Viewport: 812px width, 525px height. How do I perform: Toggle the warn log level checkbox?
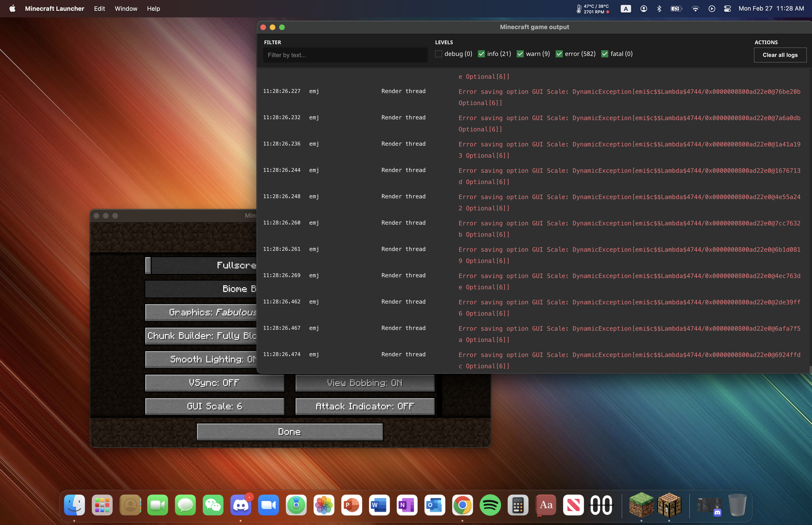tap(520, 54)
